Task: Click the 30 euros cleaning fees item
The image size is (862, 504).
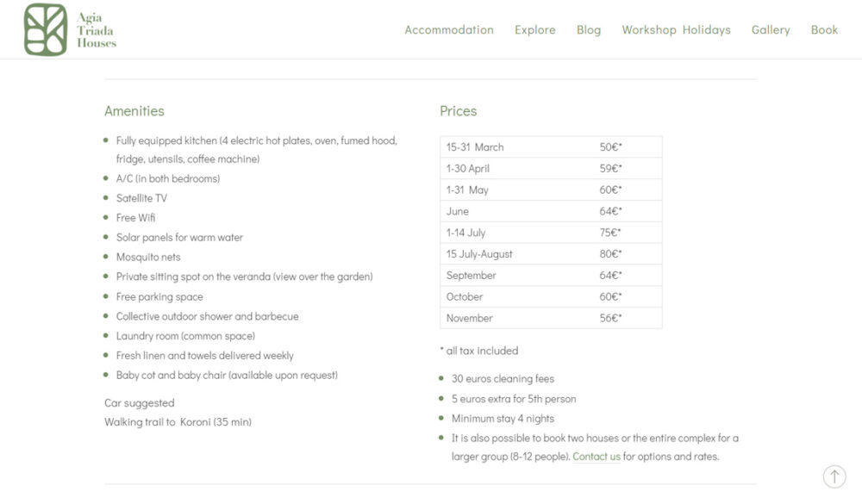Action: (x=503, y=379)
